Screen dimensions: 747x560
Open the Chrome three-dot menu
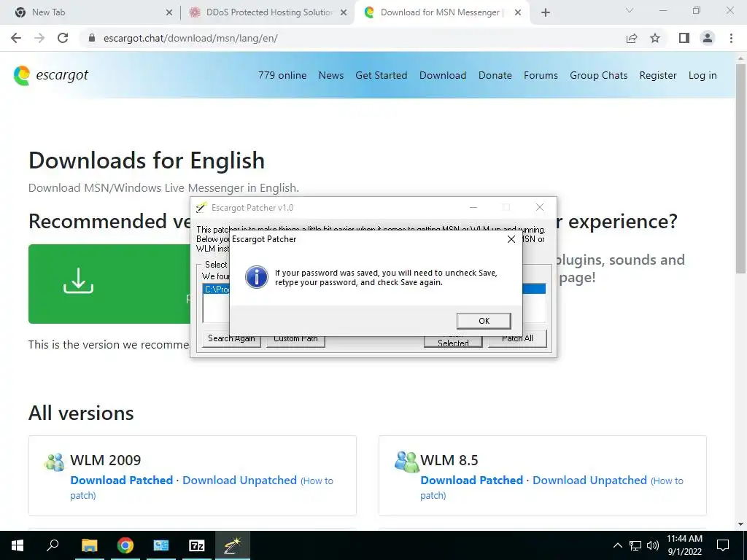pyautogui.click(x=731, y=38)
